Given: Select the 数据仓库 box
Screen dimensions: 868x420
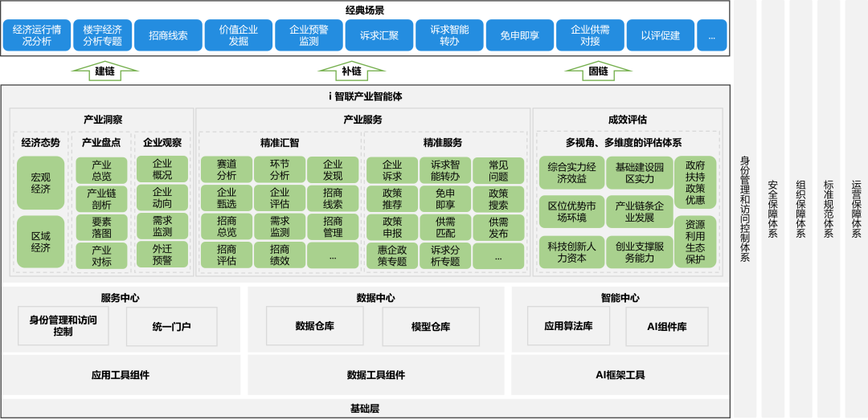Looking at the screenshot, I should 315,326.
